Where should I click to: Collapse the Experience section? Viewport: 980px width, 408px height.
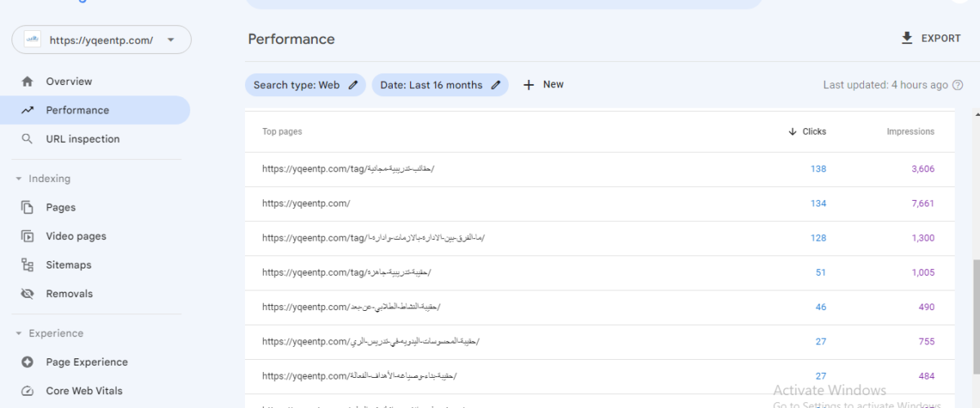(x=49, y=333)
